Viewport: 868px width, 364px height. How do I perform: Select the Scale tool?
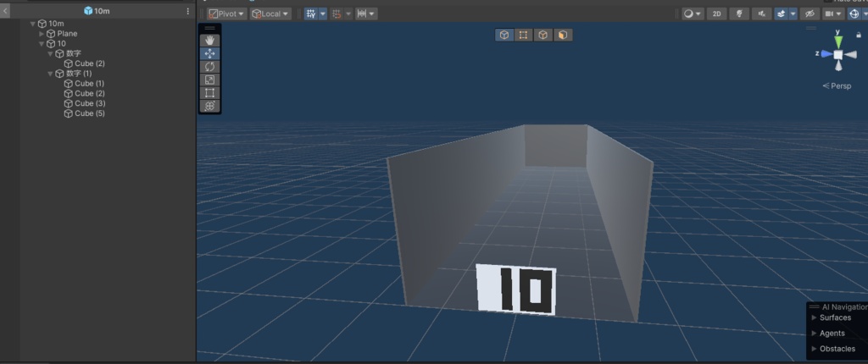(210, 80)
